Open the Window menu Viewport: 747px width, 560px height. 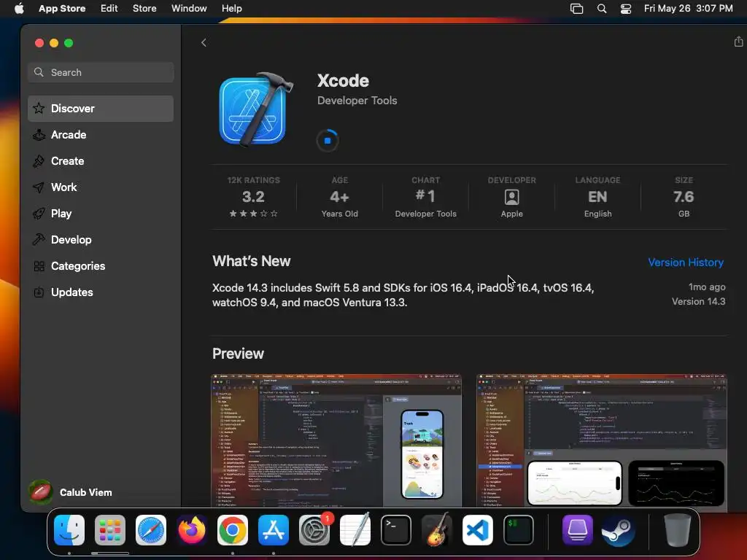pyautogui.click(x=189, y=9)
